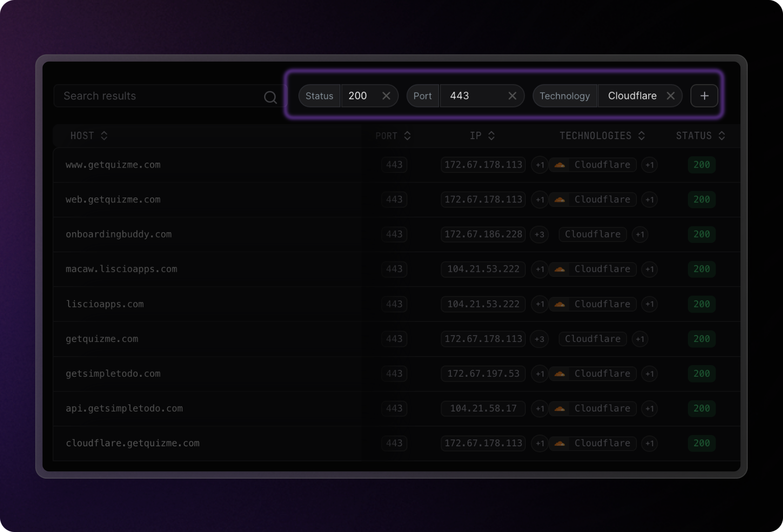Sort by PORT column arrows
The height and width of the screenshot is (532, 783).
pos(407,136)
